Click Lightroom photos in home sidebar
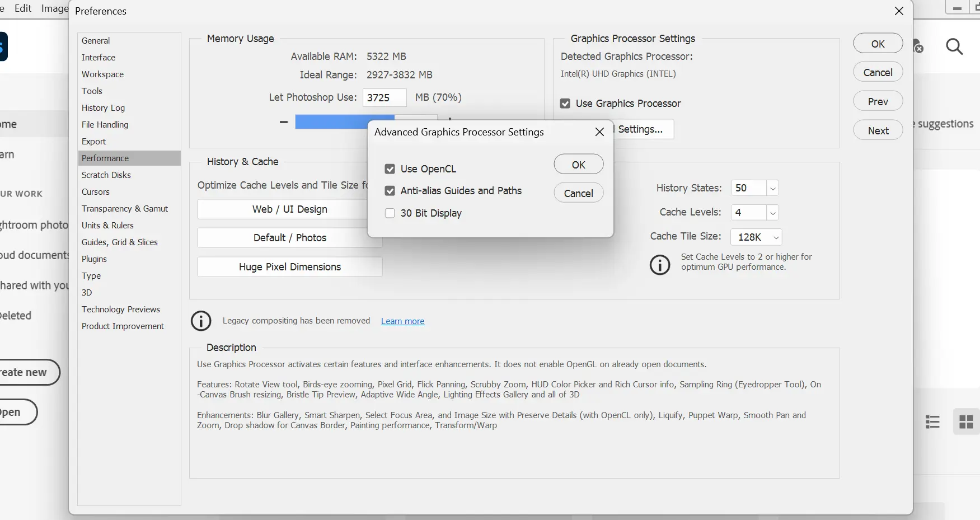 (34, 225)
